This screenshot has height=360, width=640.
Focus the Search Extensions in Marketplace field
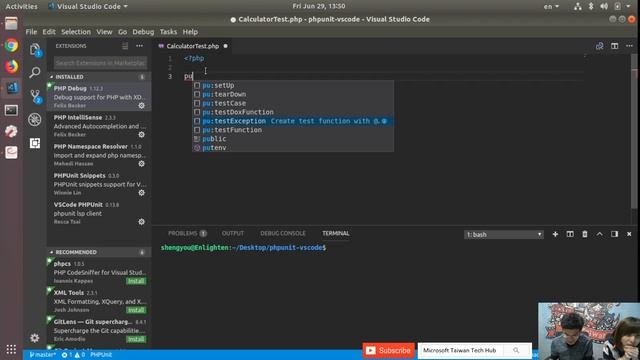(x=100, y=63)
